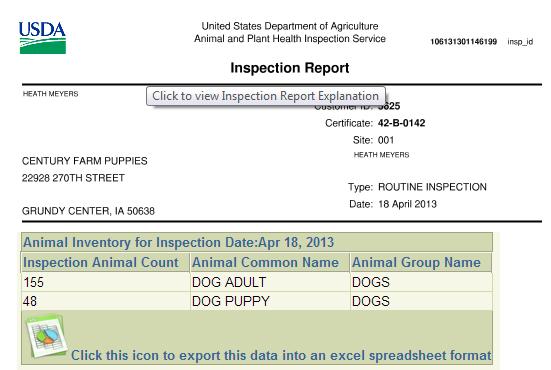Click the insp_id number 106131301146199
This screenshot has width=551, height=370.
click(464, 41)
